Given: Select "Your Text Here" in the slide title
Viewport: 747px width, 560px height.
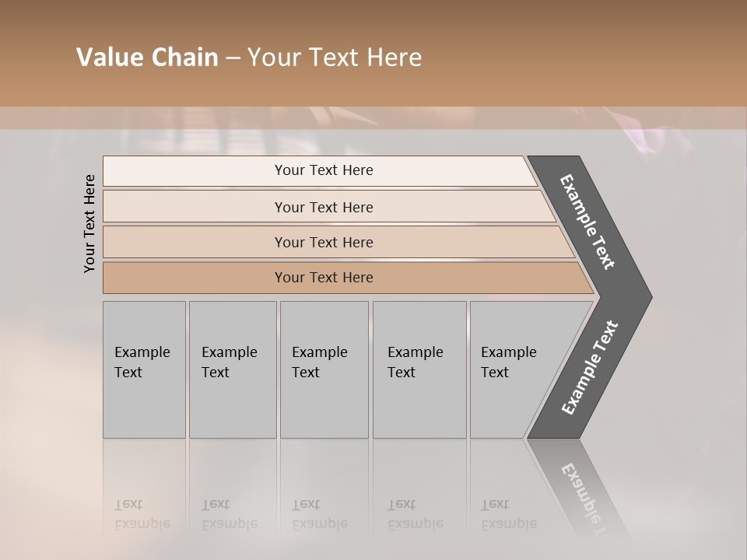Looking at the screenshot, I should [x=335, y=58].
